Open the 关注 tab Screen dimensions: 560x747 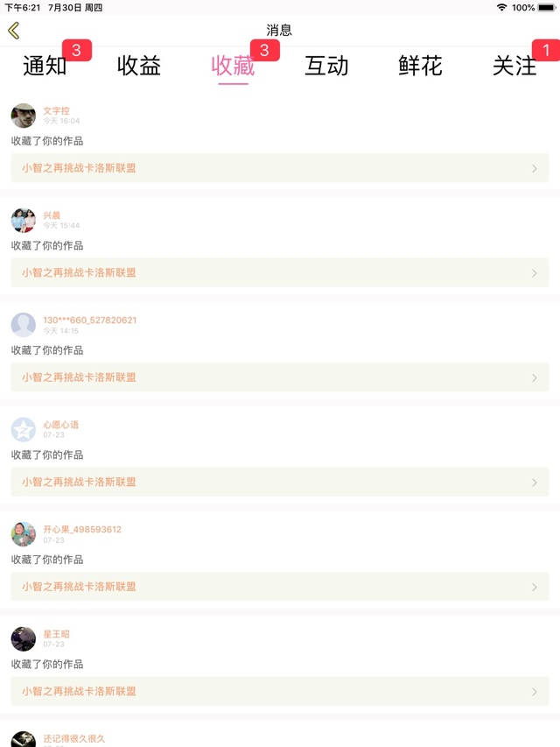click(x=514, y=66)
